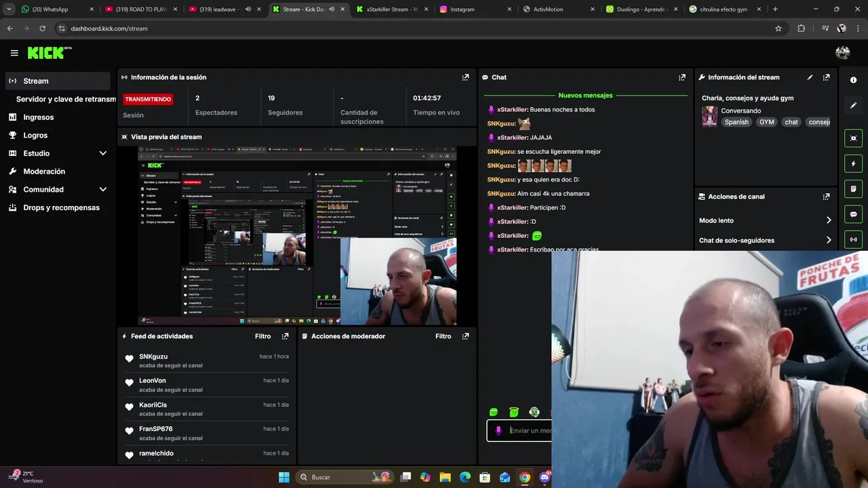Image resolution: width=868 pixels, height=488 pixels.
Task: Open the hamburger sidebar menu
Action: point(14,53)
